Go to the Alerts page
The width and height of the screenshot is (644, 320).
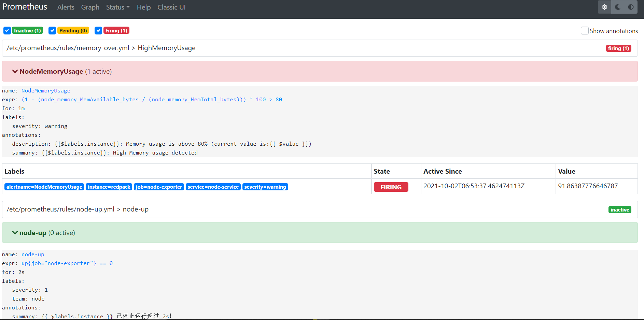coord(66,7)
